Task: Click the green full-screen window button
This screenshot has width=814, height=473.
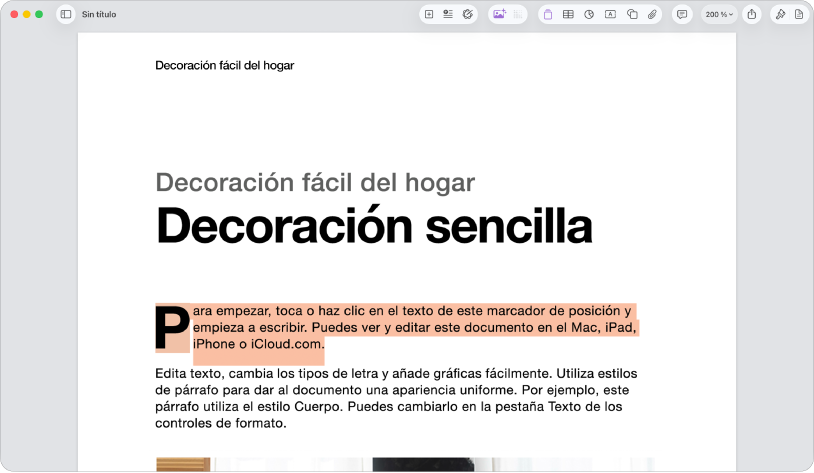Action: (39, 15)
